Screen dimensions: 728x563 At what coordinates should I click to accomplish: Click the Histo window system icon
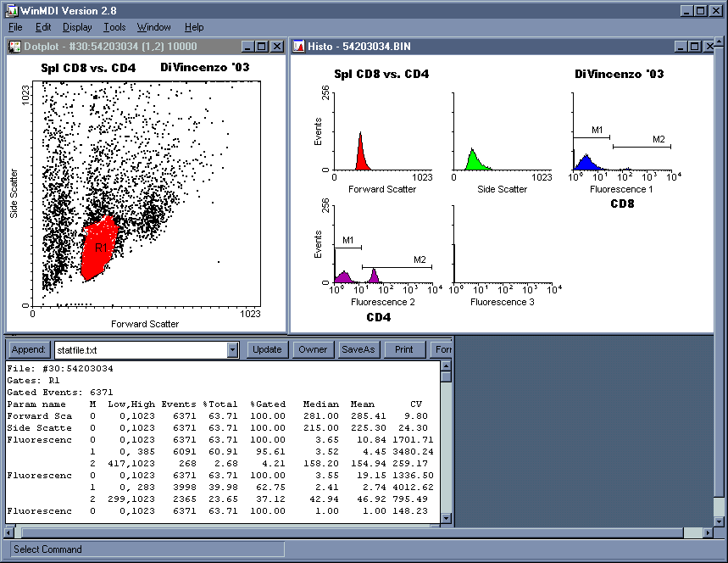pyautogui.click(x=299, y=47)
